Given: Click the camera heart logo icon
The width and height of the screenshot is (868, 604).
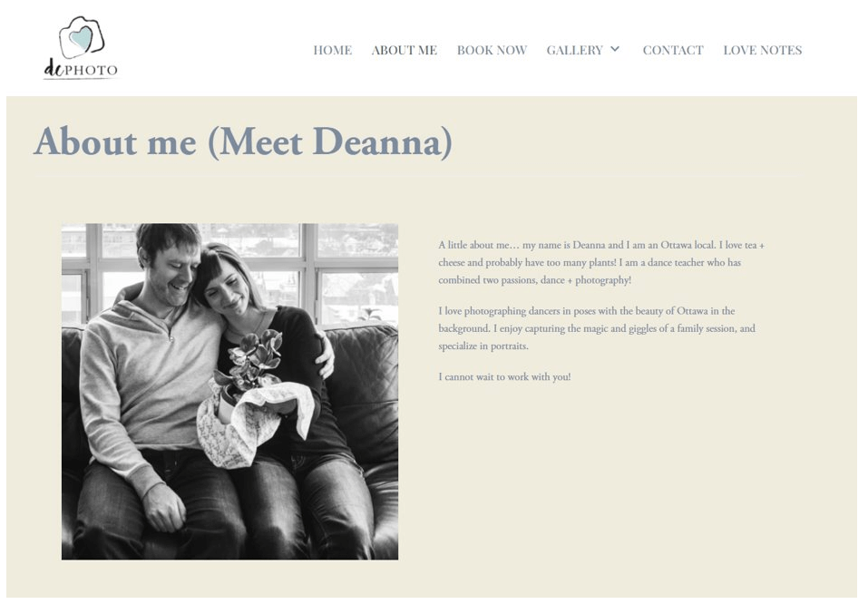Looking at the screenshot, I should [x=82, y=37].
